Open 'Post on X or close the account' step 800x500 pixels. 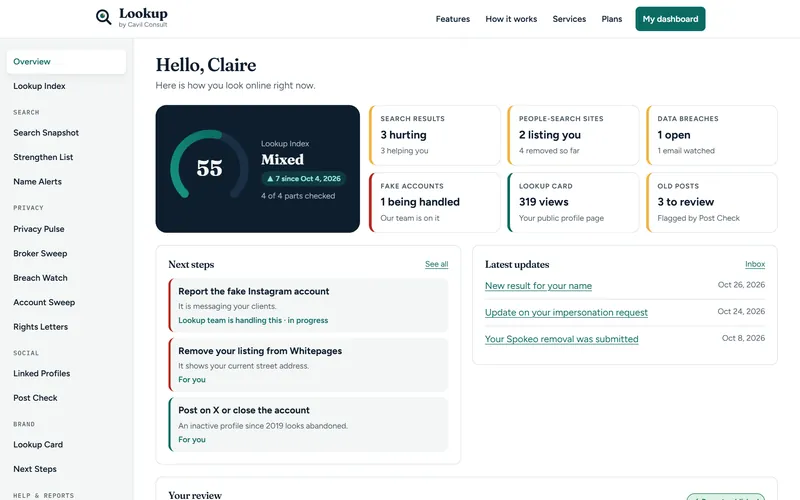308,424
